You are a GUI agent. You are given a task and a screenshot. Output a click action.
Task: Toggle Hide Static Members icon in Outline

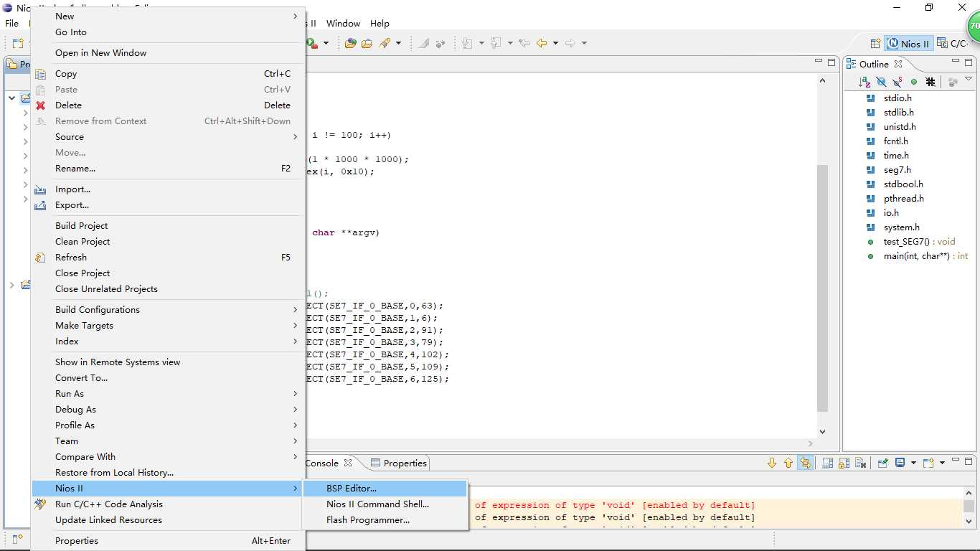tap(897, 82)
